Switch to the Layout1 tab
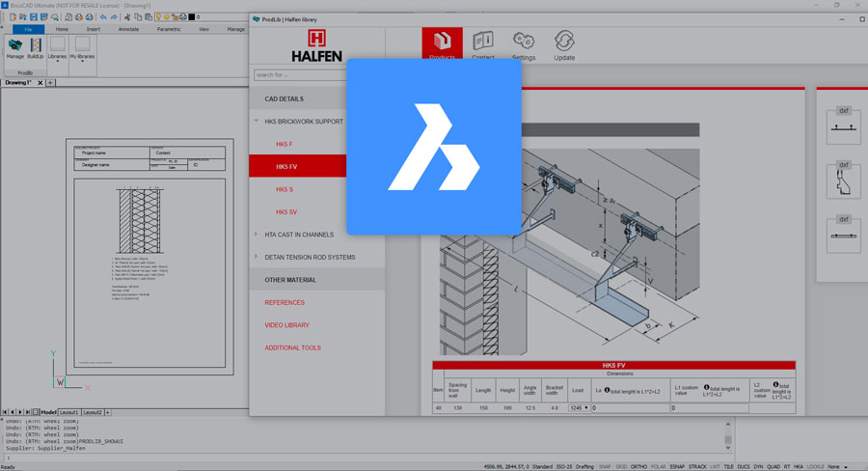Screen dimensions: 868x471 pos(69,412)
